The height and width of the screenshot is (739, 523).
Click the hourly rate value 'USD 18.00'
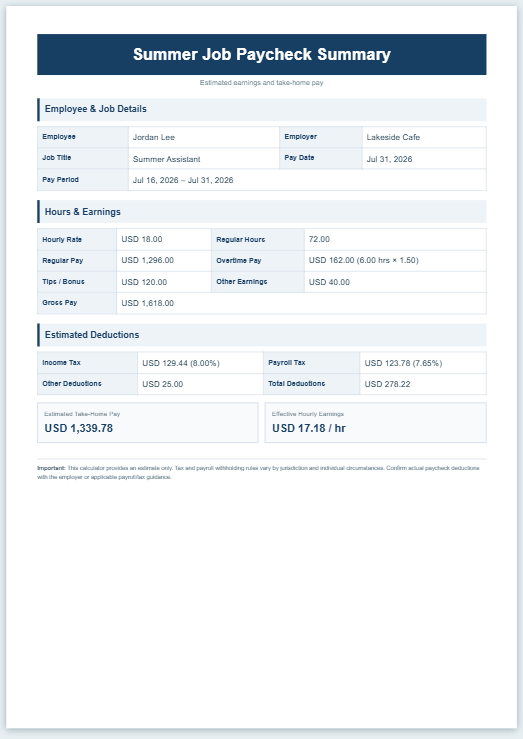[x=142, y=239]
